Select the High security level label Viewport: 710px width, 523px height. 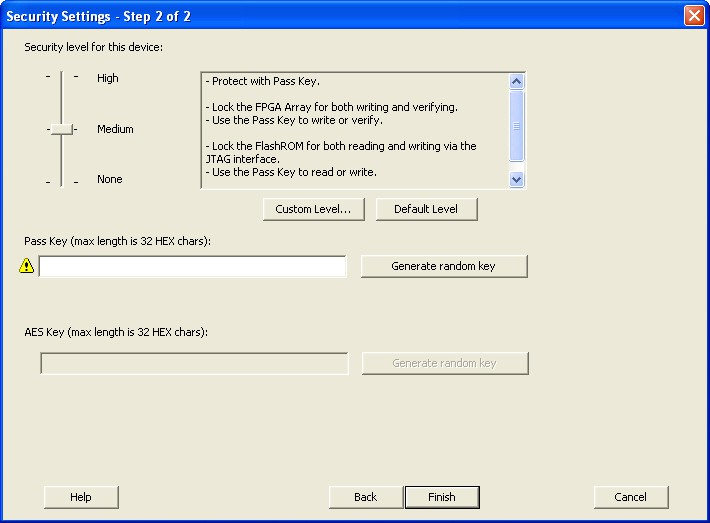[108, 78]
